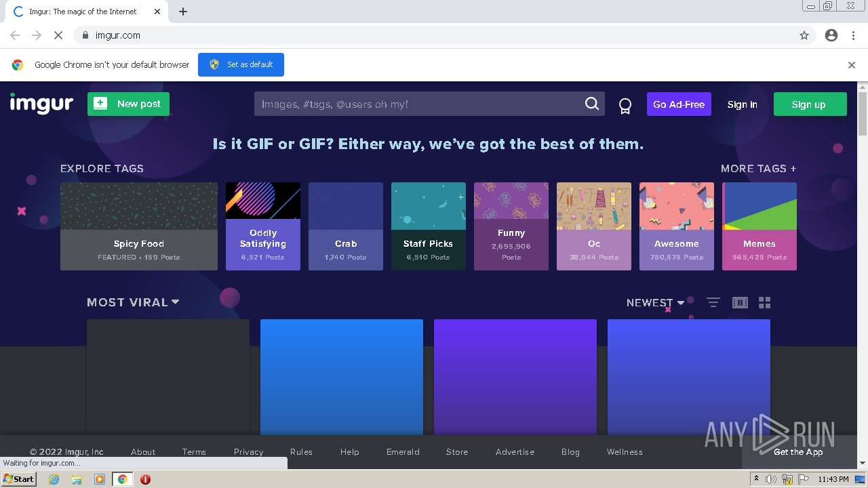The image size is (868, 488).
Task: Click the browser forward arrow
Action: click(x=37, y=35)
